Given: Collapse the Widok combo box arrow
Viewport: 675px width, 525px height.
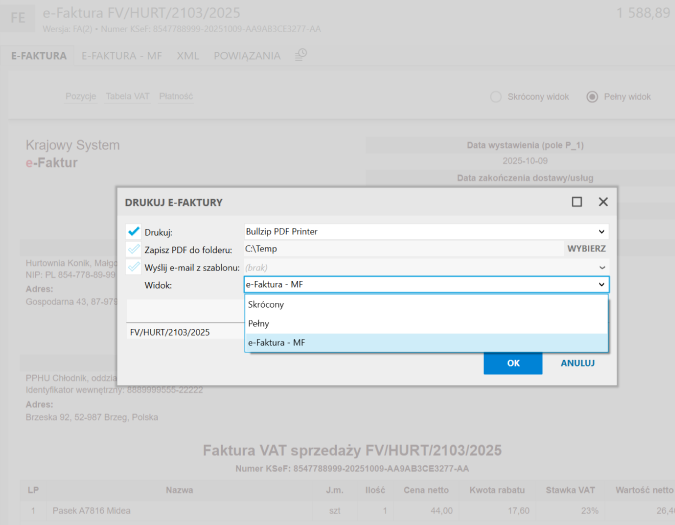Looking at the screenshot, I should [x=601, y=285].
